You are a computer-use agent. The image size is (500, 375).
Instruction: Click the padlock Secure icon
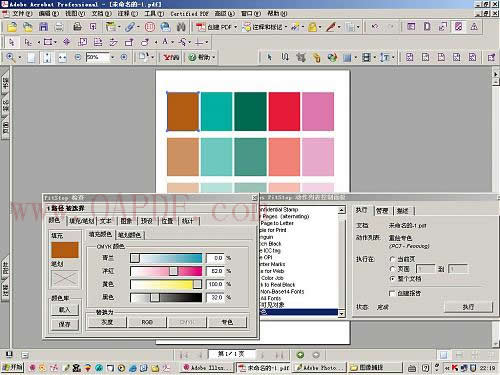(x=312, y=27)
